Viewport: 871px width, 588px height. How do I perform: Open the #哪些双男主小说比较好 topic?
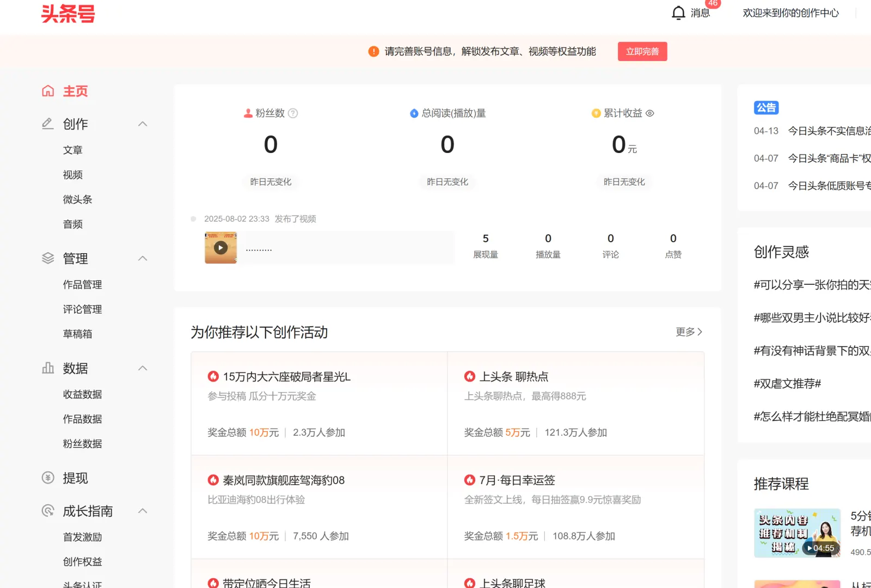tap(812, 318)
